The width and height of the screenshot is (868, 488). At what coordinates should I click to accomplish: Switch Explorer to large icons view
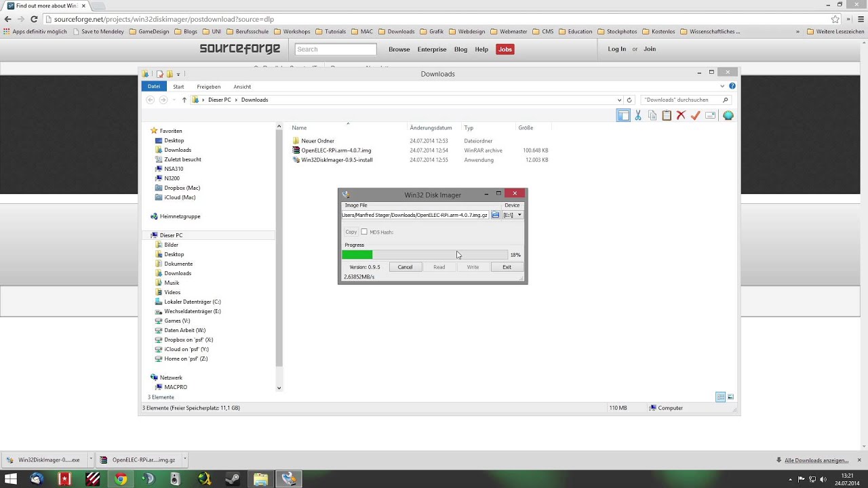coord(730,397)
